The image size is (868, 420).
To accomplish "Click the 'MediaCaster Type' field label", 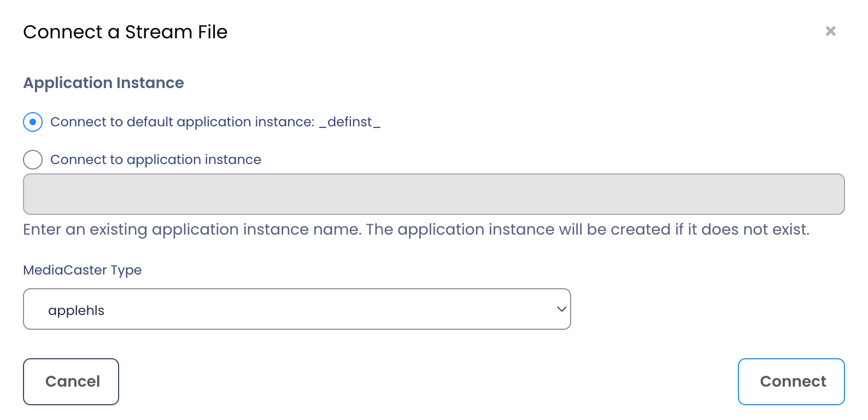I will coord(83,270).
